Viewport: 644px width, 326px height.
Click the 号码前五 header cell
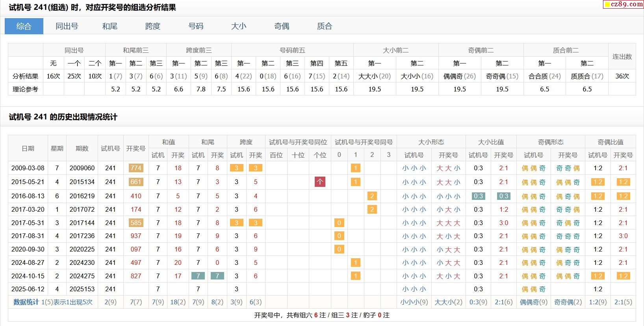293,50
